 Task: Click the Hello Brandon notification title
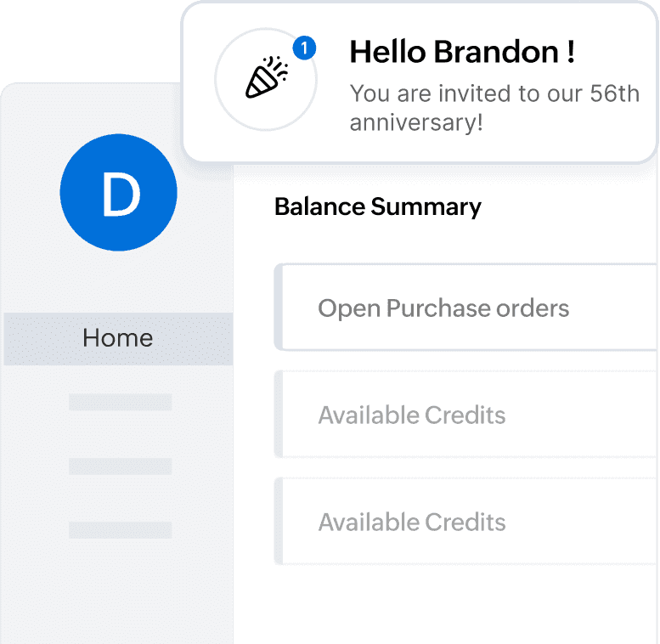462,52
